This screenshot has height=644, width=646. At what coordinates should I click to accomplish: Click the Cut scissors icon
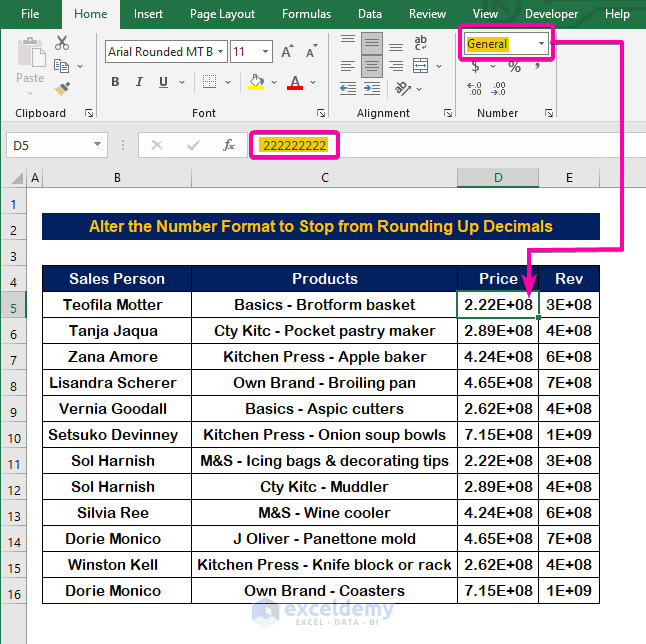point(62,42)
